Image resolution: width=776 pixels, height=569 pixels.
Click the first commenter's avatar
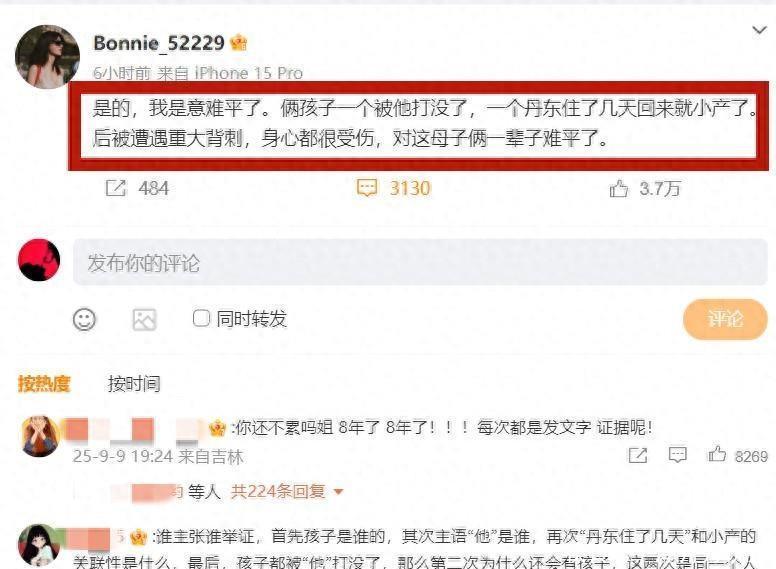point(39,436)
